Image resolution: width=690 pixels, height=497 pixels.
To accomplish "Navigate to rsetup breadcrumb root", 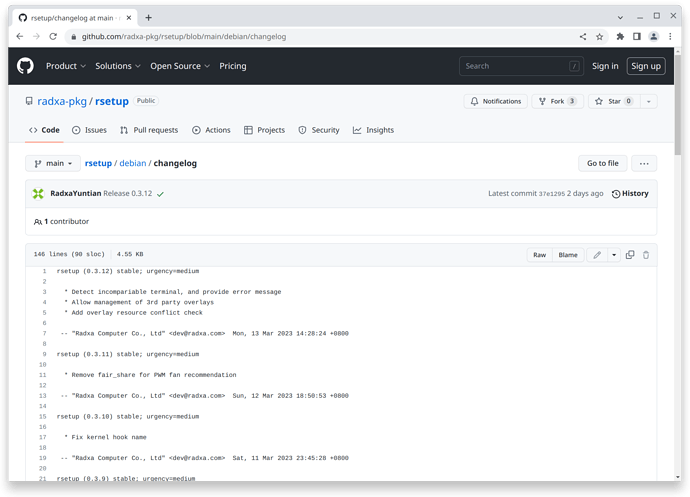I will pos(98,163).
